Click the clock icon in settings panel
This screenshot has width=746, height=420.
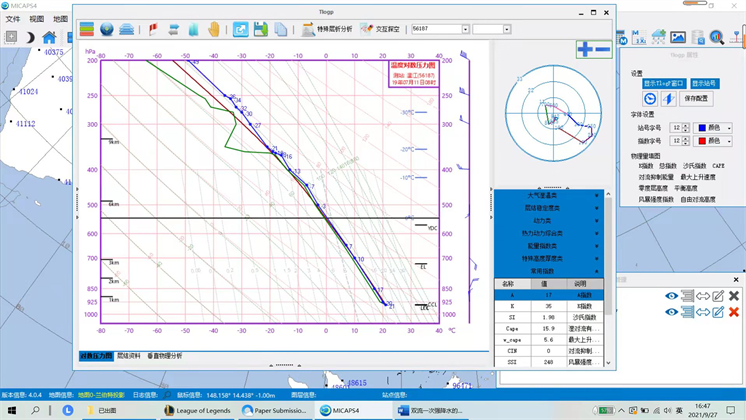click(649, 99)
